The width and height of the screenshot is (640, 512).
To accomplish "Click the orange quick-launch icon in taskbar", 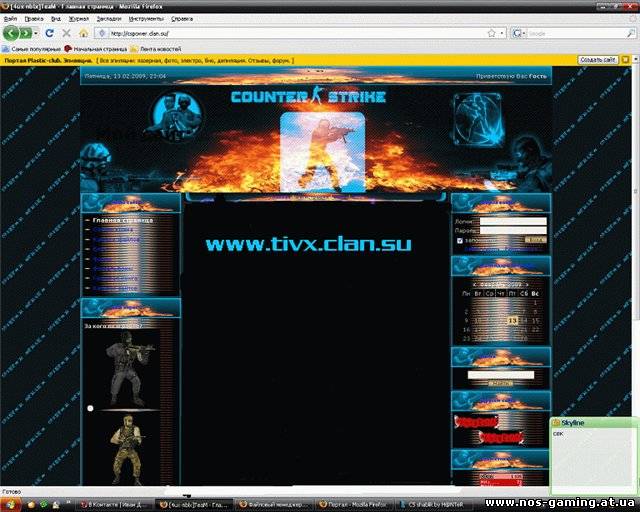I will click(31, 505).
